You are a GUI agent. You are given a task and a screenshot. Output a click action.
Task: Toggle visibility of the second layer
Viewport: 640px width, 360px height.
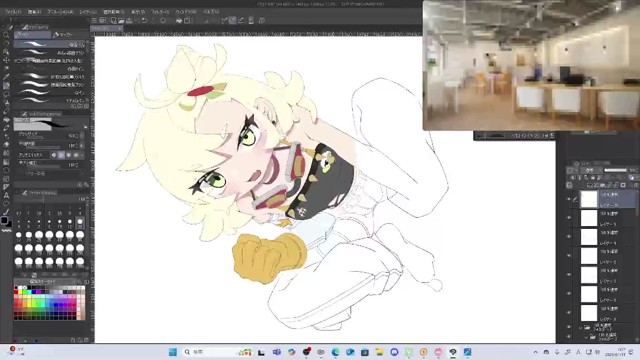[x=569, y=218]
